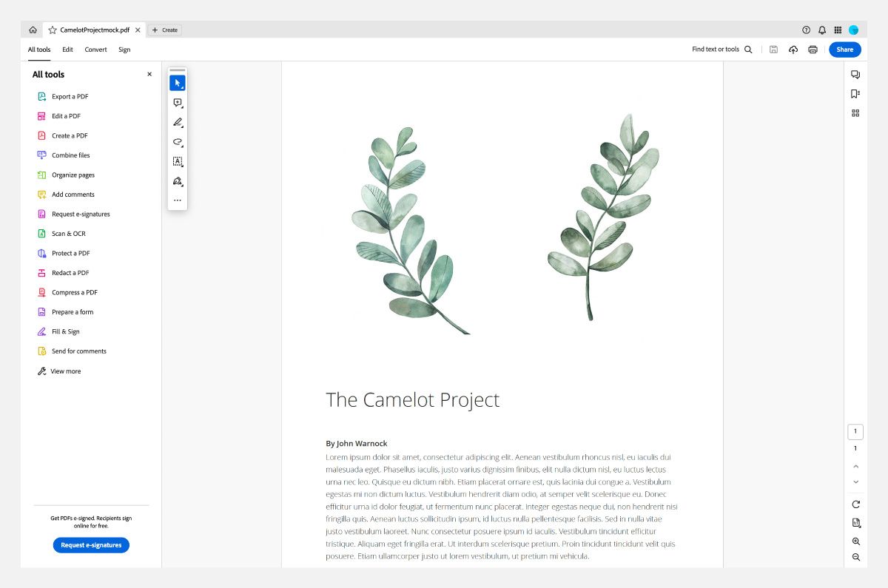Choose the Fill and Sign ink tool

(177, 181)
